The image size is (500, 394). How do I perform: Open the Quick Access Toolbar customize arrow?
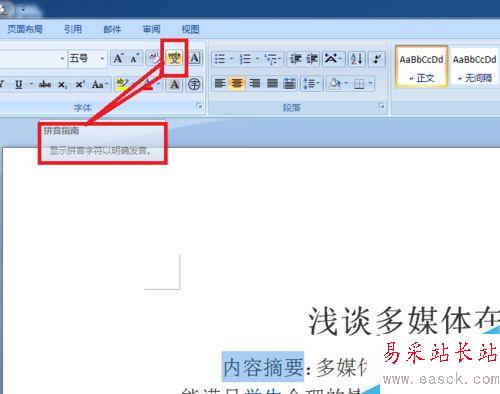(x=23, y=10)
